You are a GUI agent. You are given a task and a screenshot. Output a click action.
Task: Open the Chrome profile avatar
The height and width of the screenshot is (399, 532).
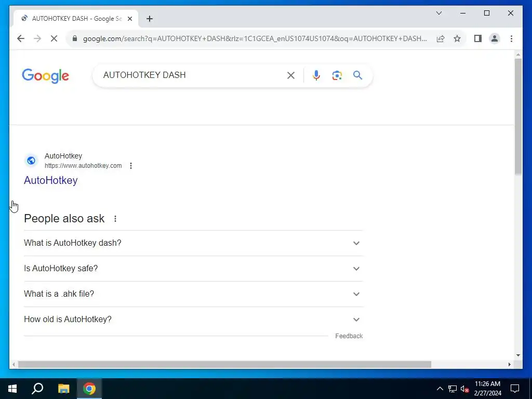(x=495, y=38)
